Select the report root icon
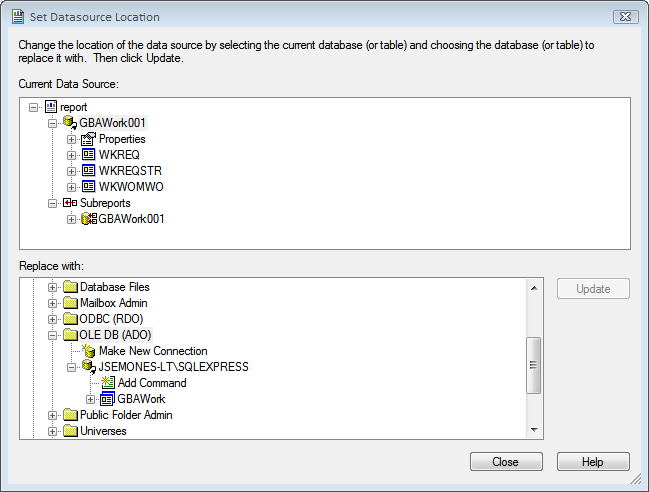Image resolution: width=649 pixels, height=492 pixels. click(50, 107)
